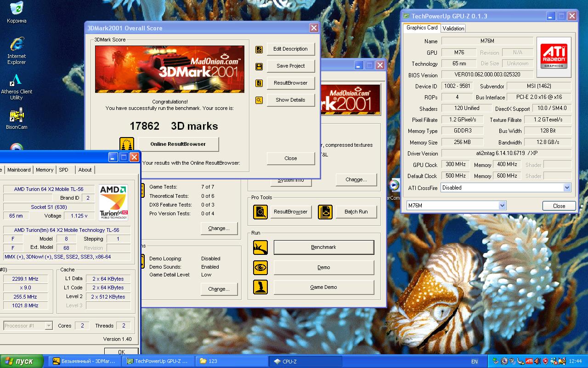Click the Demo button
This screenshot has width=588, height=368.
[x=324, y=267]
